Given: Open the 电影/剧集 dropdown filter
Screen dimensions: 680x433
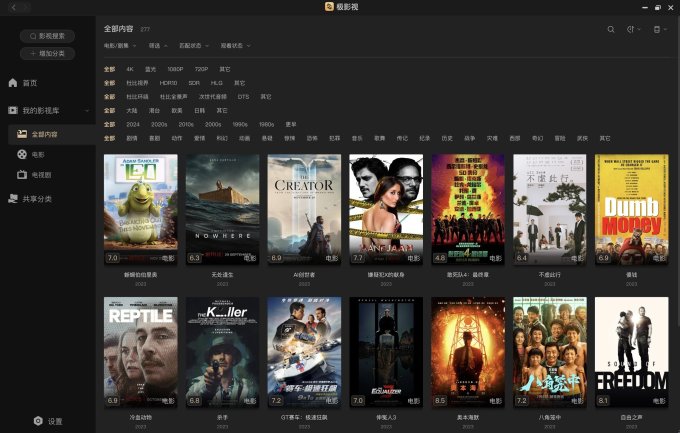Looking at the screenshot, I should [x=120, y=46].
